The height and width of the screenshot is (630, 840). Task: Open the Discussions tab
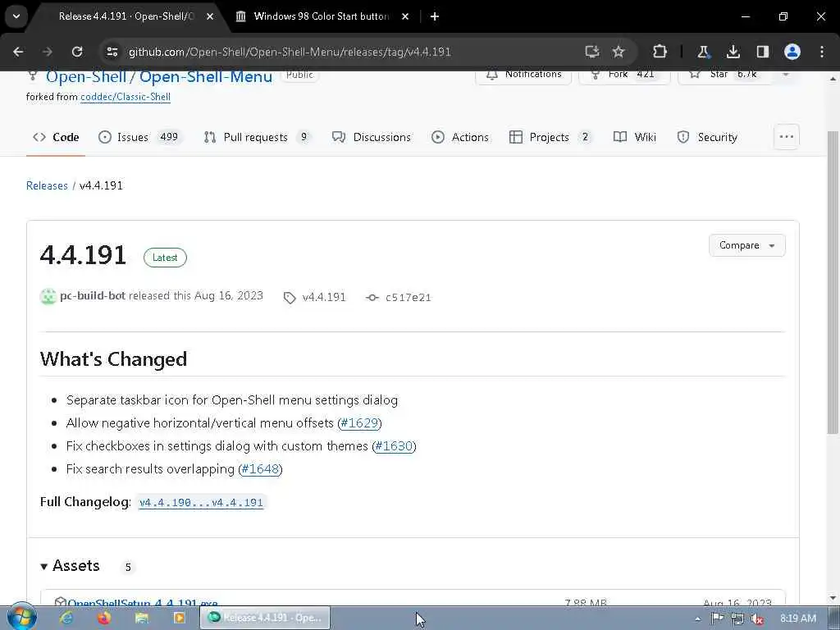(x=372, y=137)
